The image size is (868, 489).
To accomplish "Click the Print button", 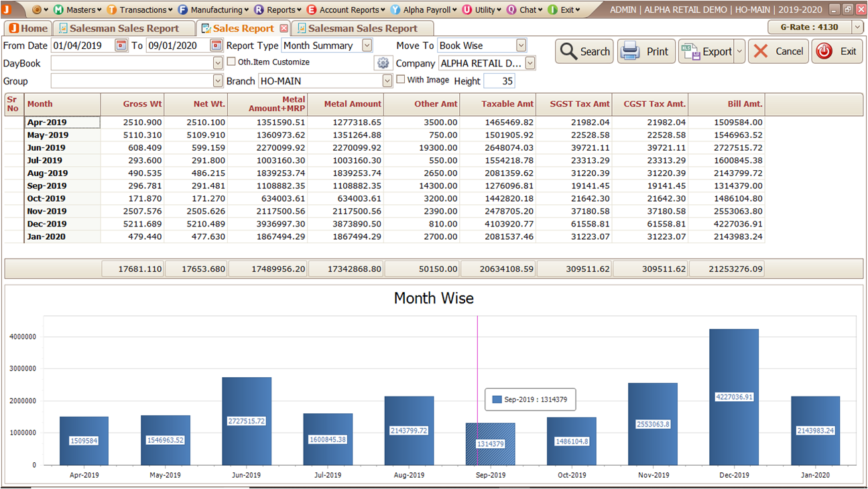I will [646, 52].
